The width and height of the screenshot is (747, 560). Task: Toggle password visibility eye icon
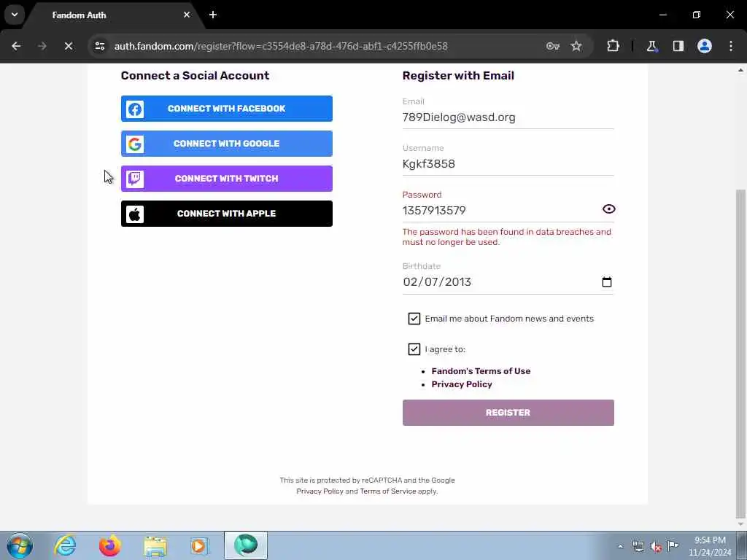click(608, 209)
